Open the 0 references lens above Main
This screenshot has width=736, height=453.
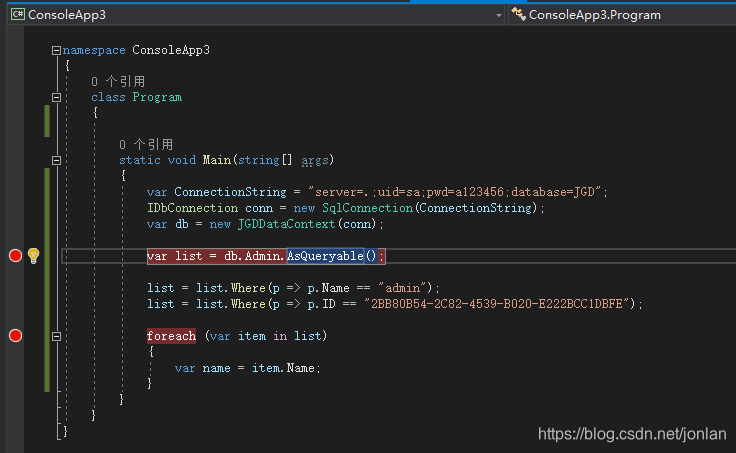(146, 145)
